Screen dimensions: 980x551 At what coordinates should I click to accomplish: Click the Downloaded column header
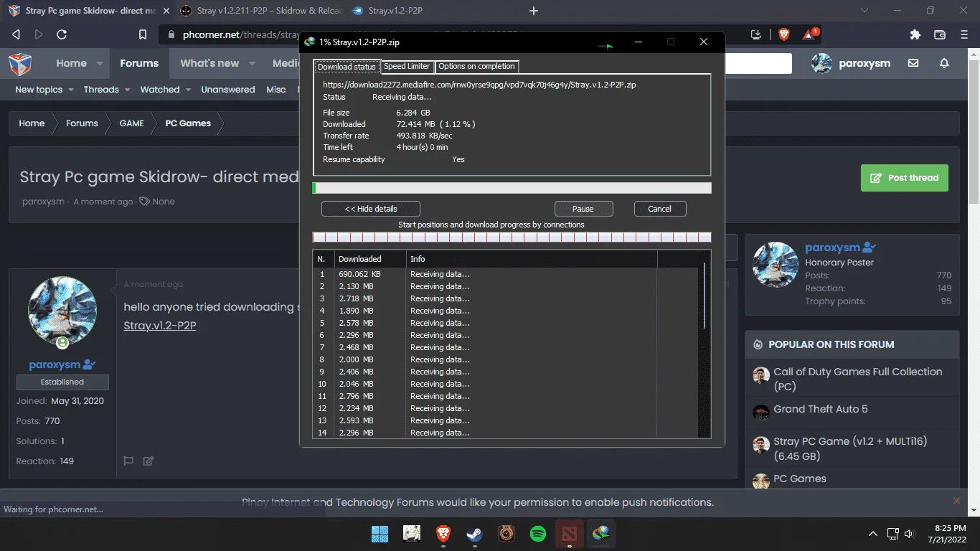pyautogui.click(x=370, y=259)
